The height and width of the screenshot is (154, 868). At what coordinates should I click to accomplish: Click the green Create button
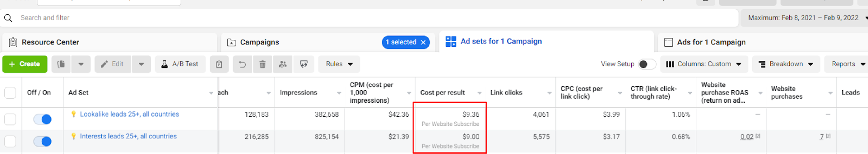pyautogui.click(x=25, y=64)
